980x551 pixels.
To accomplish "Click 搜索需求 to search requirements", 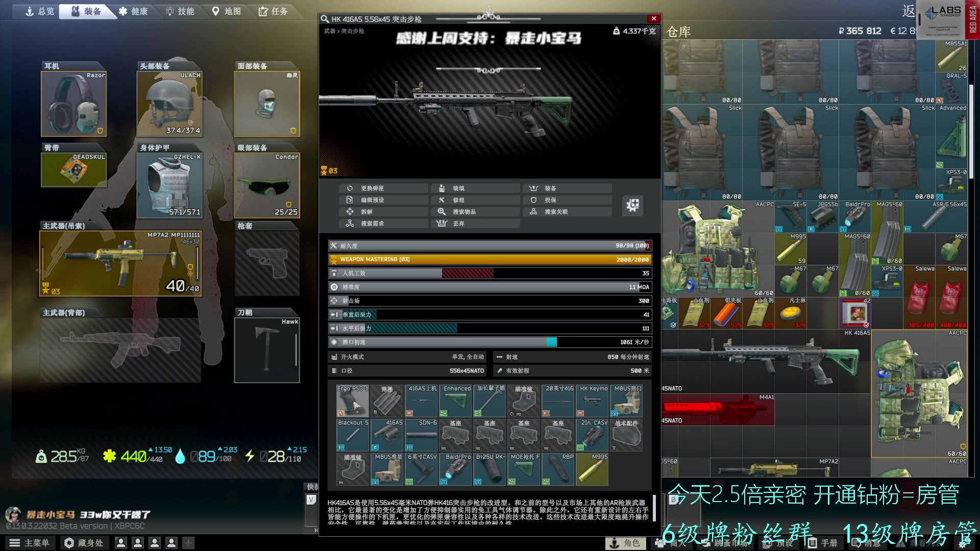I will pos(383,223).
